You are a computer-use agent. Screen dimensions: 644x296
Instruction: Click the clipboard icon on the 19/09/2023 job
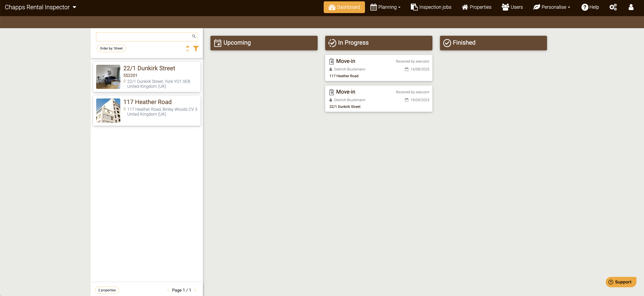coord(332,92)
